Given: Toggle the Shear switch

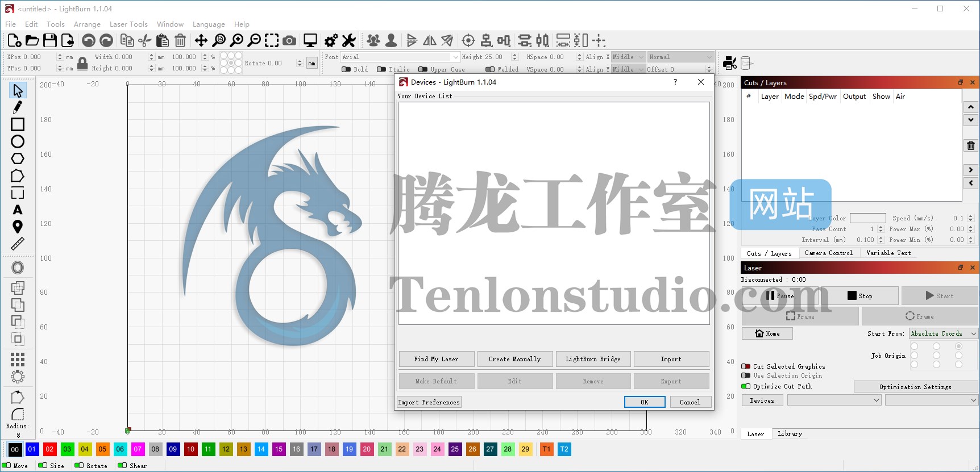Looking at the screenshot, I should 122,465.
